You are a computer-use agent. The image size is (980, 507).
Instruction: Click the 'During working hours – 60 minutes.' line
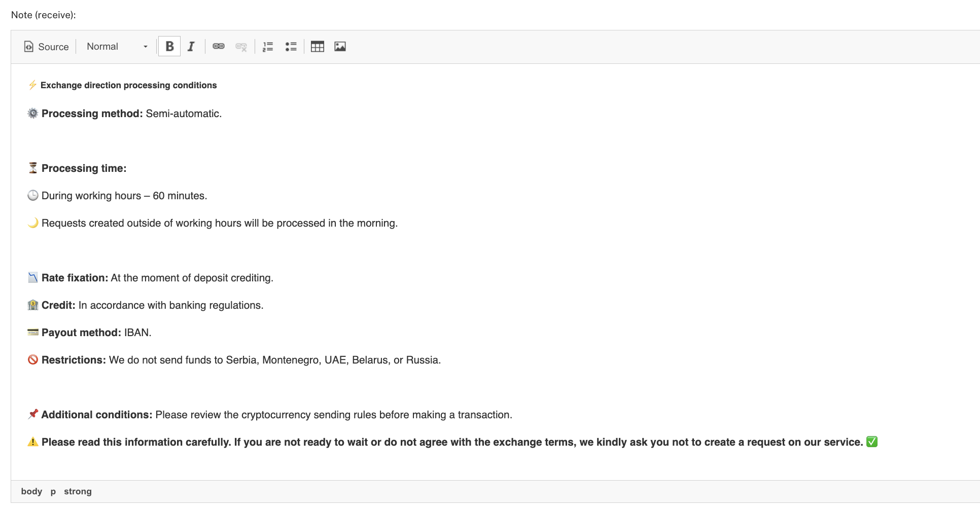124,196
